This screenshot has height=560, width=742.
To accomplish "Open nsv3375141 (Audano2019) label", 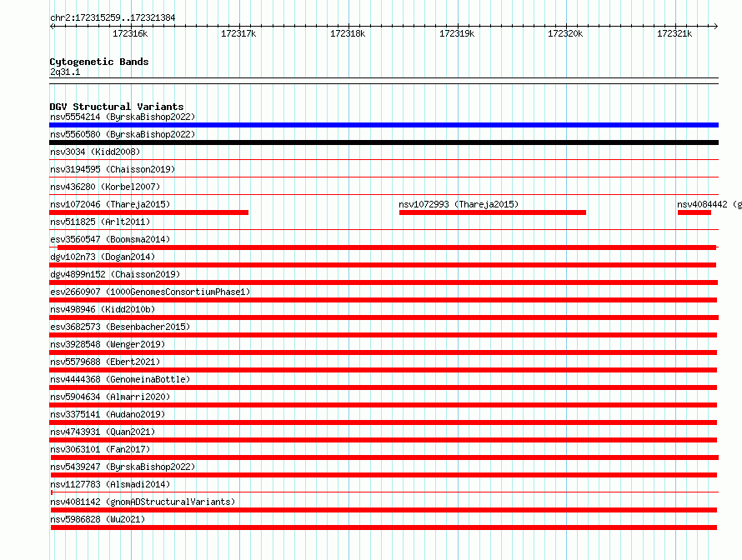I will click(x=108, y=414).
